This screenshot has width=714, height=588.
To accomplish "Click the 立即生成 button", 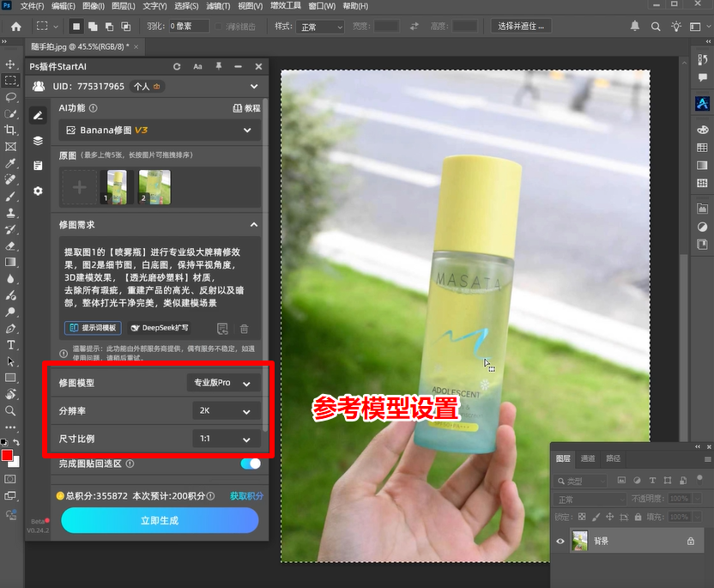I will click(160, 520).
